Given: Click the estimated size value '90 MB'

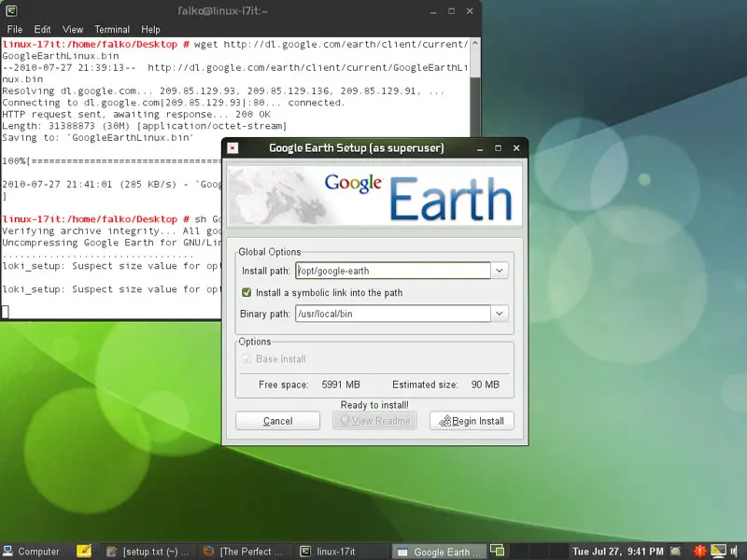Looking at the screenshot, I should coord(485,385).
